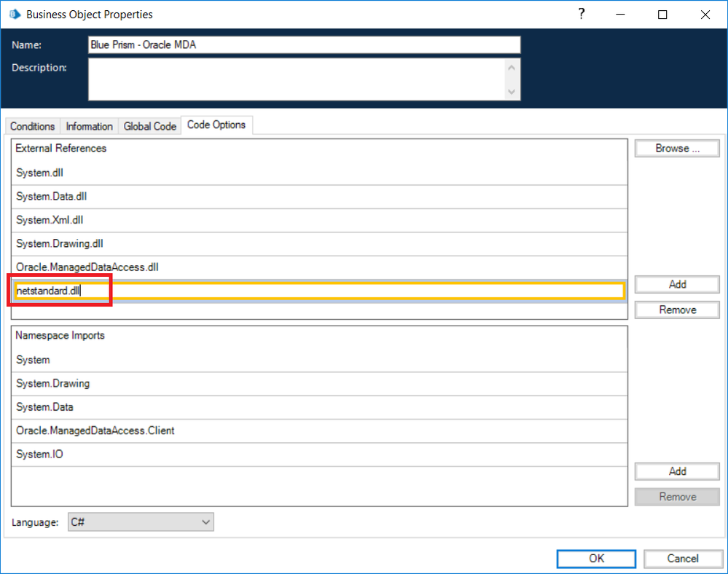The image size is (728, 574).
Task: Select the System.Xml.dll reference row
Action: tap(319, 221)
